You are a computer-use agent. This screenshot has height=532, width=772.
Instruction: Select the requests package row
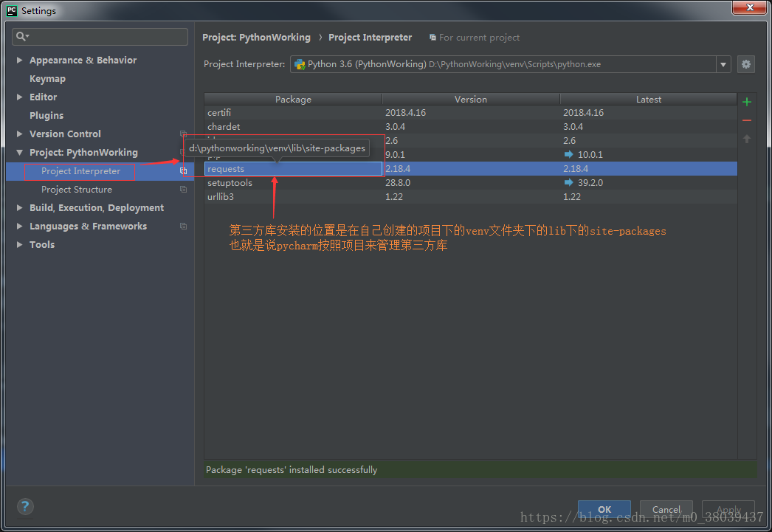[x=471, y=169]
